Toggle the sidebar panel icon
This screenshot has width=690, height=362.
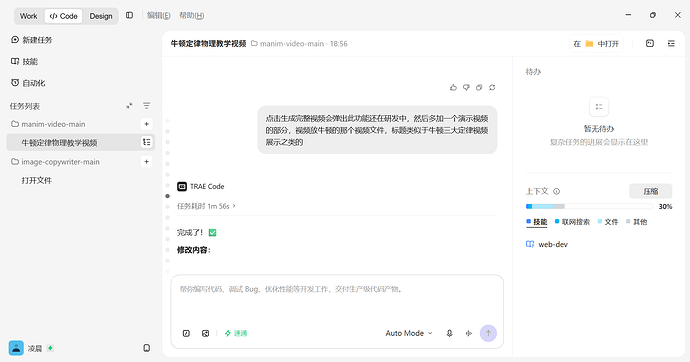(129, 15)
